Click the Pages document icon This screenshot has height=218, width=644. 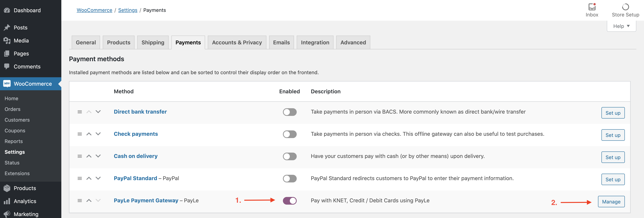coord(7,53)
